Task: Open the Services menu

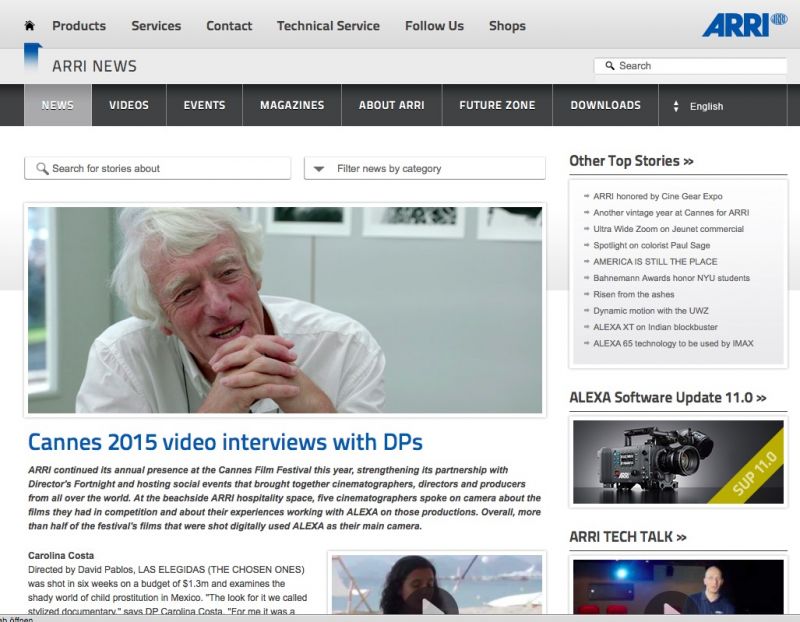Action: coord(156,26)
